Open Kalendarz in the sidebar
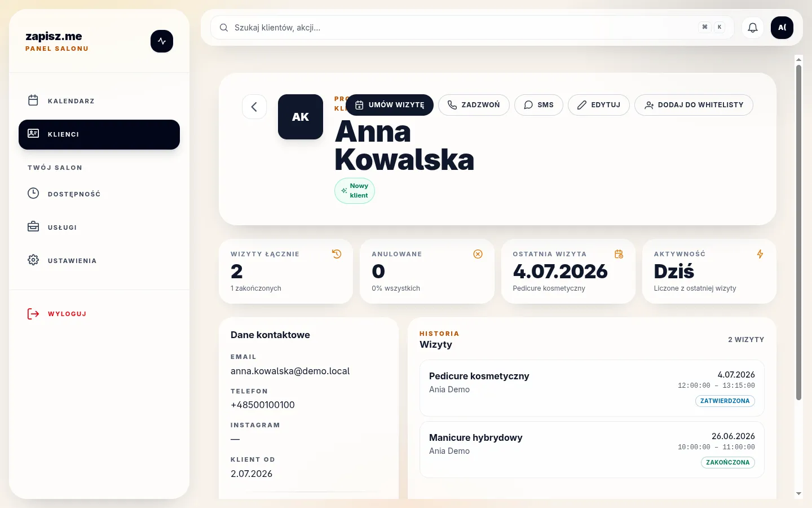Screen dimensions: 812x508 [x=99, y=100]
